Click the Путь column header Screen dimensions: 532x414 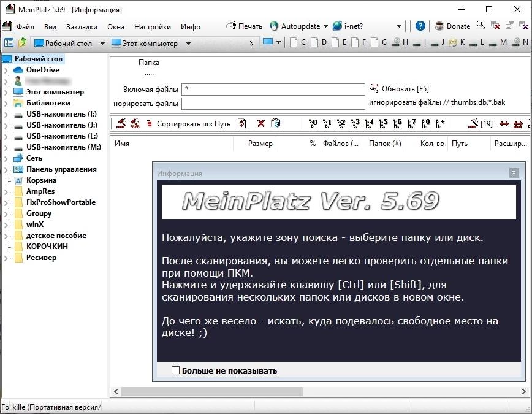coord(469,144)
